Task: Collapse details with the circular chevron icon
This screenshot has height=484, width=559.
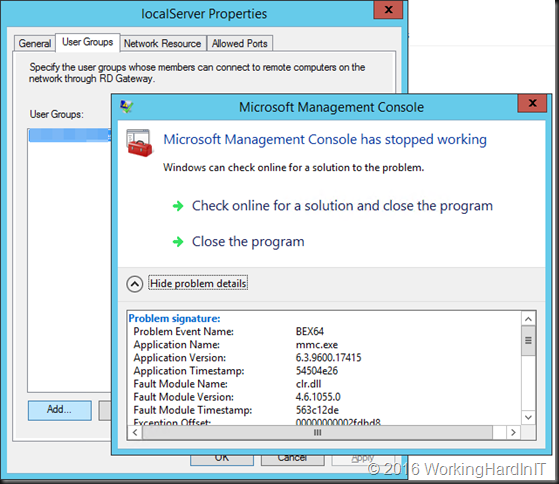Action: coord(135,284)
